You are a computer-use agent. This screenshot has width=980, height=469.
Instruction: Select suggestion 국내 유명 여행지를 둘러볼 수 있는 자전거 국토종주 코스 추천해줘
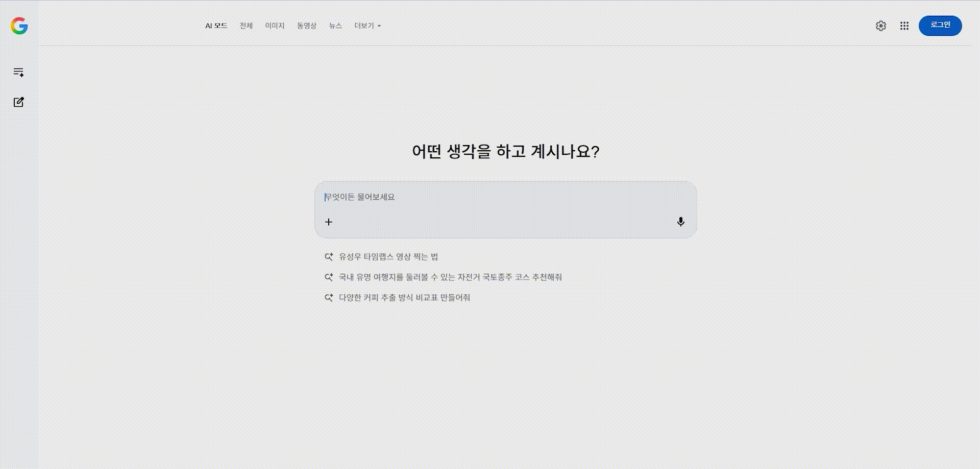(x=450, y=277)
